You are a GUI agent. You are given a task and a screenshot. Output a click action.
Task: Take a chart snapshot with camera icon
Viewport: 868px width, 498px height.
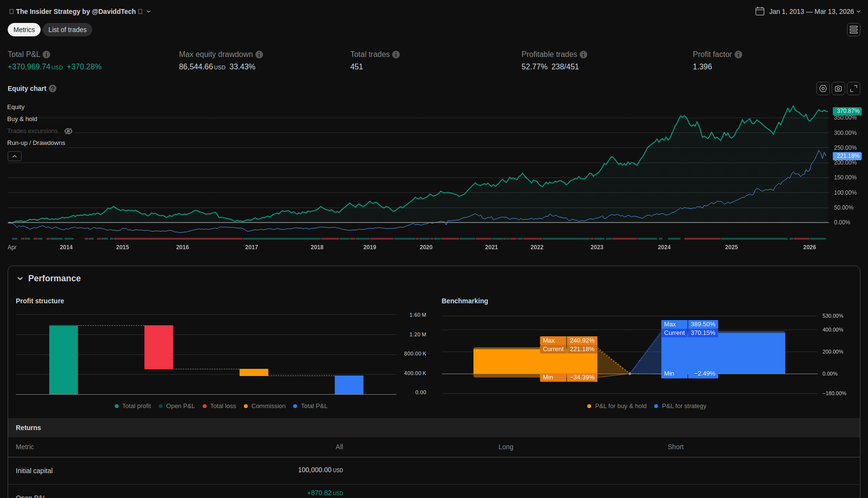[x=838, y=89]
